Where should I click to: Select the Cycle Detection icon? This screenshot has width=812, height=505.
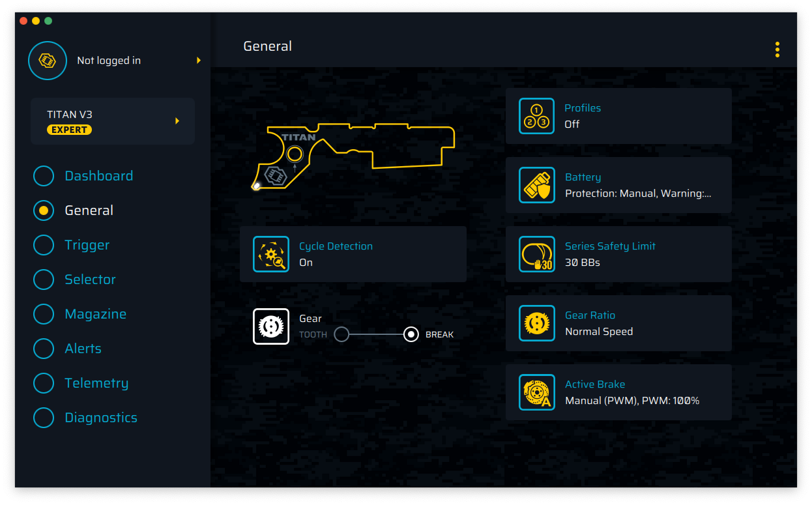point(271,254)
